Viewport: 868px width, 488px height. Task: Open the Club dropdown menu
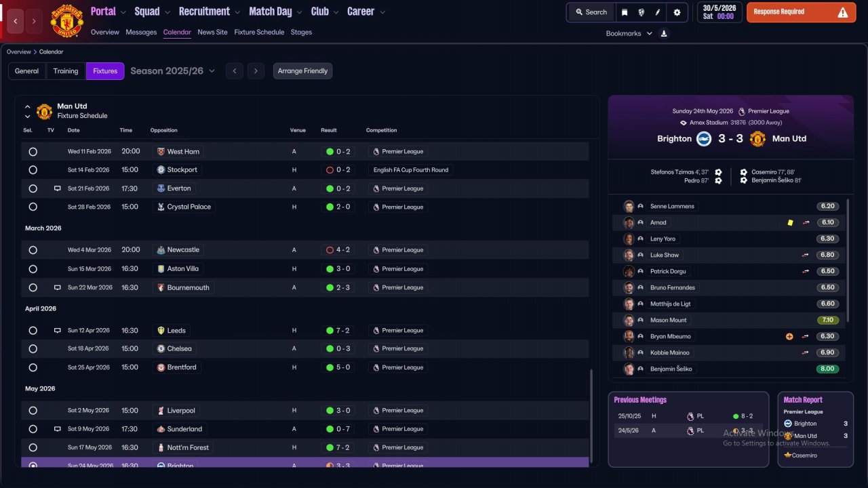tap(325, 12)
